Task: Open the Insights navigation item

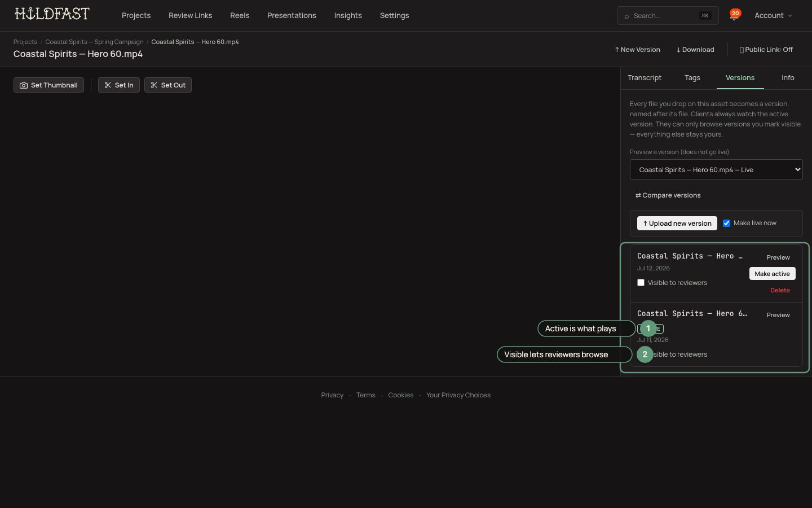Action: pos(348,15)
